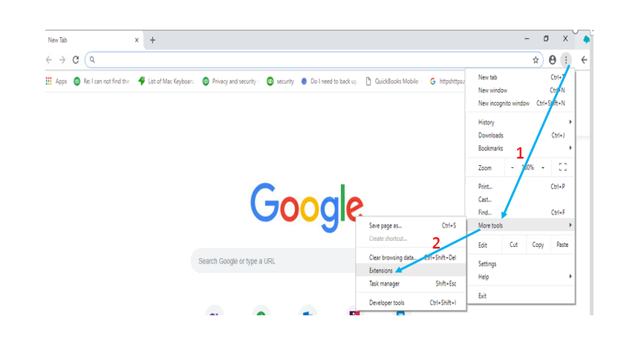Click the teal icon at window top right
Screen dimensions: 644x348
tap(587, 39)
